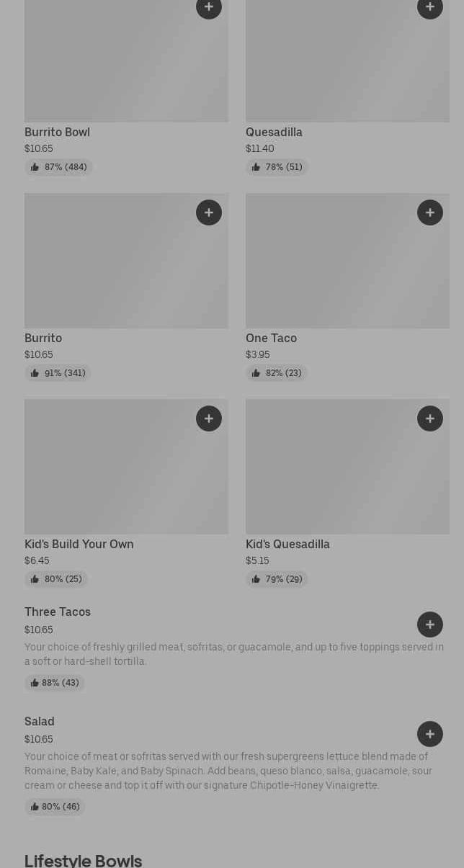Click the Lifestyle Bowls section heading

84,861
